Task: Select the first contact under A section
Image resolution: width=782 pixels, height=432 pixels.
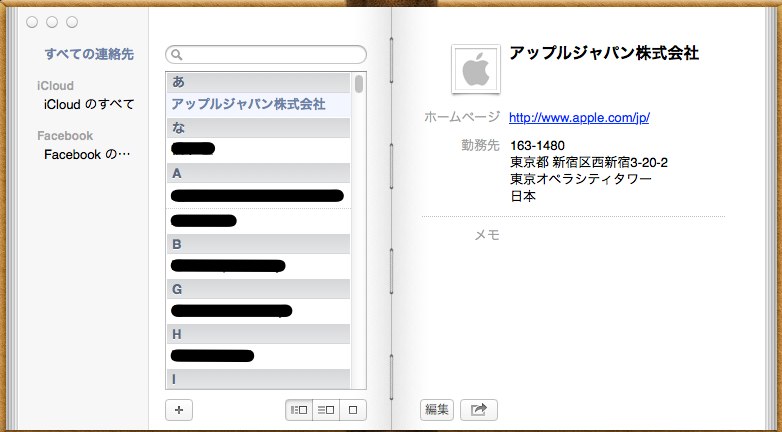Action: pyautogui.click(x=258, y=196)
